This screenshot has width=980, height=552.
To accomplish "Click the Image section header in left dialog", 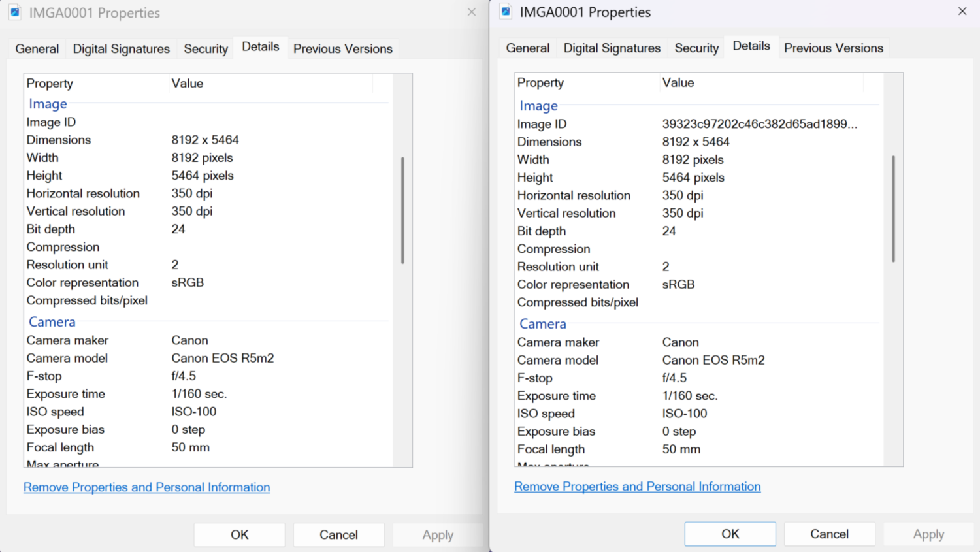I will (47, 104).
